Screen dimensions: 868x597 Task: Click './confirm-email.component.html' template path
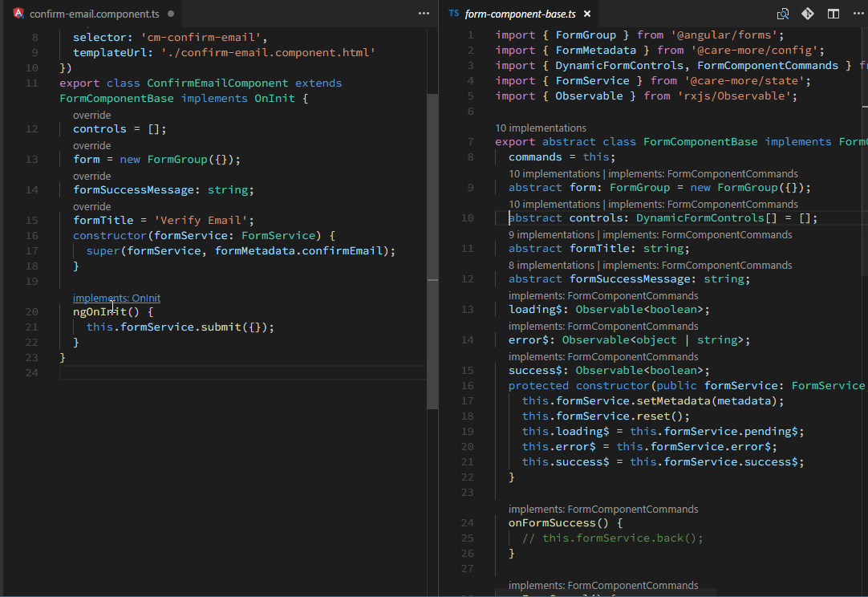pos(268,53)
